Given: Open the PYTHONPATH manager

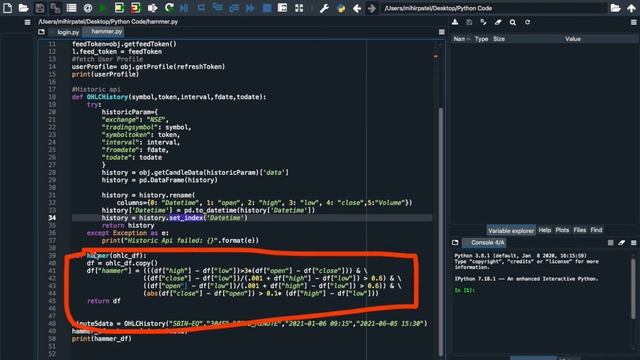Looking at the screenshot, I should click(341, 8).
